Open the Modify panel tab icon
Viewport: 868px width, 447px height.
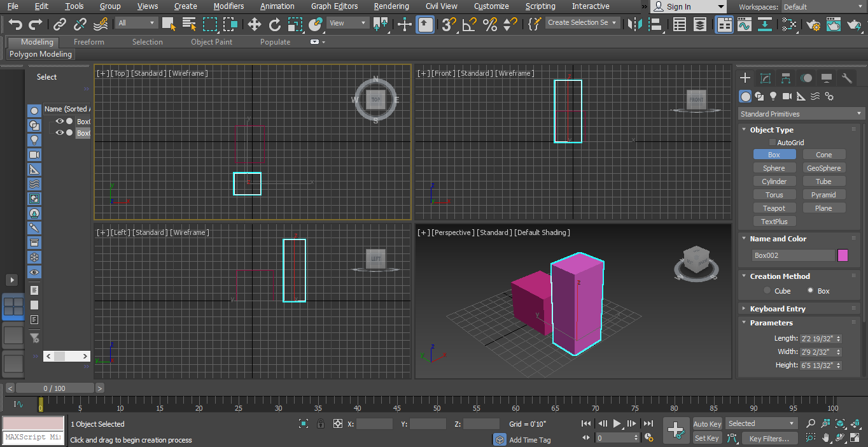tap(766, 78)
